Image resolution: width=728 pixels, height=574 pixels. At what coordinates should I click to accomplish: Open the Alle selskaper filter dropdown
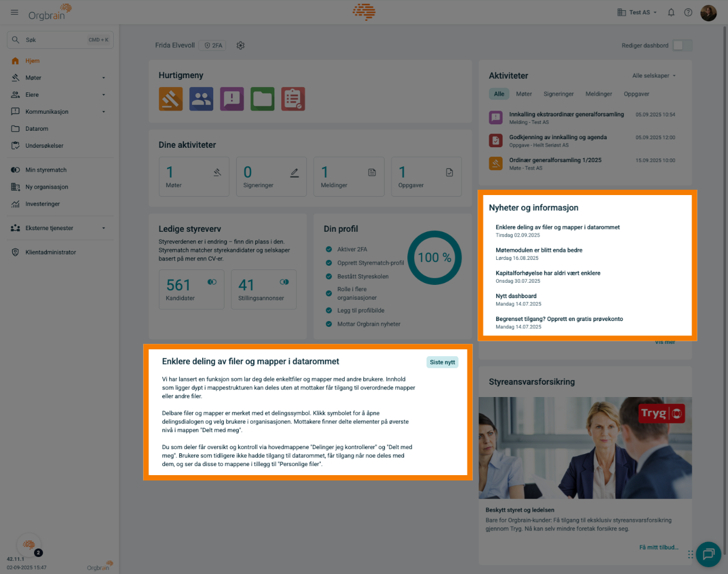[x=654, y=75]
